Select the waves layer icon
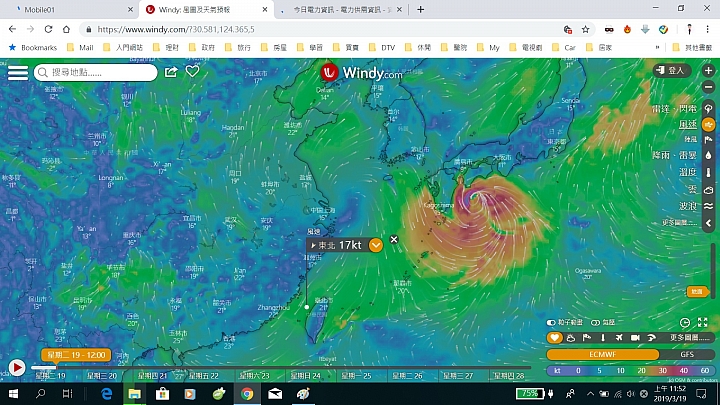Viewport: 720px width, 405px height. click(x=709, y=206)
